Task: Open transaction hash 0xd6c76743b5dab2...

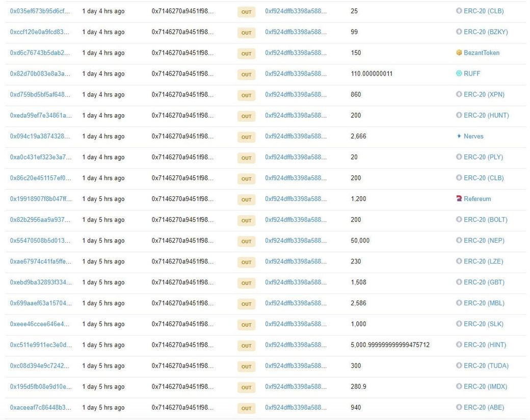Action: [40, 52]
